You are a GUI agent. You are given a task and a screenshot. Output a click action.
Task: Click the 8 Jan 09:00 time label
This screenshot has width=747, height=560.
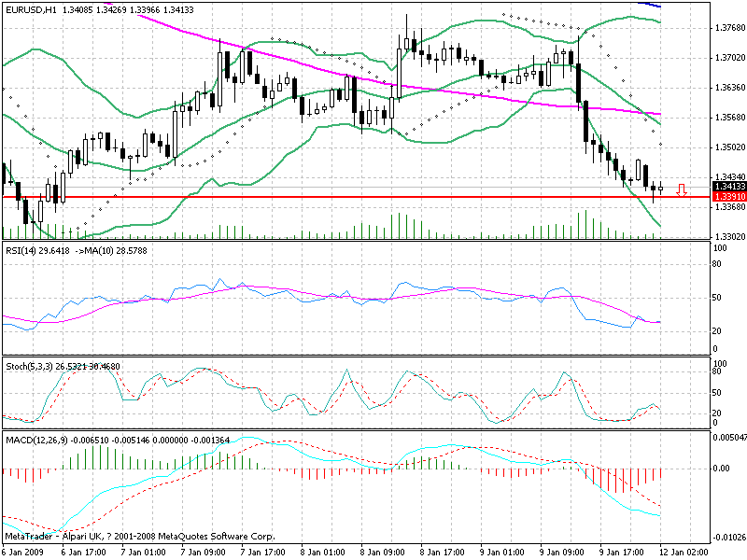click(383, 553)
